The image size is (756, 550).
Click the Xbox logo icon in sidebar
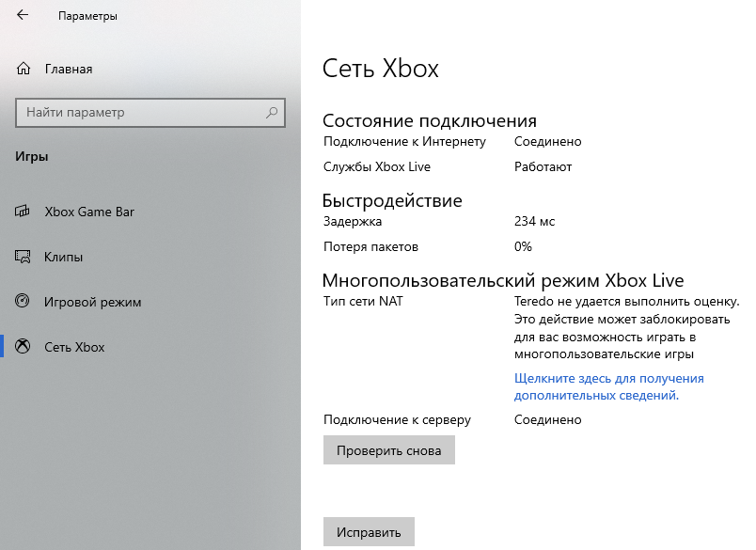[23, 346]
